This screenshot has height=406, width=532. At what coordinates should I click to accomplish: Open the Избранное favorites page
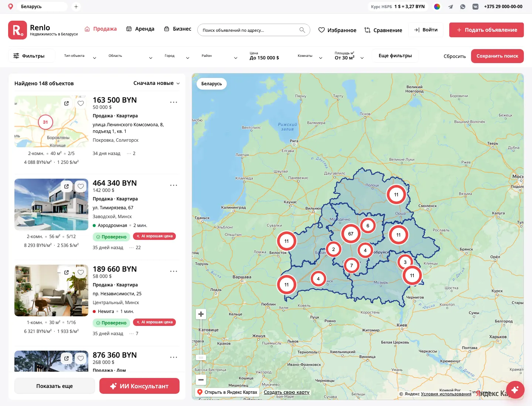337,30
